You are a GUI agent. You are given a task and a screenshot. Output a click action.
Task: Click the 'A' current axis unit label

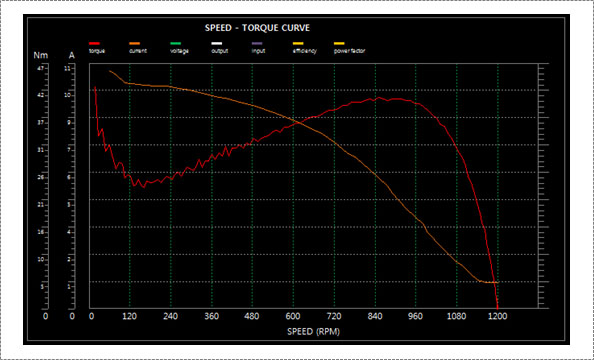(72, 55)
